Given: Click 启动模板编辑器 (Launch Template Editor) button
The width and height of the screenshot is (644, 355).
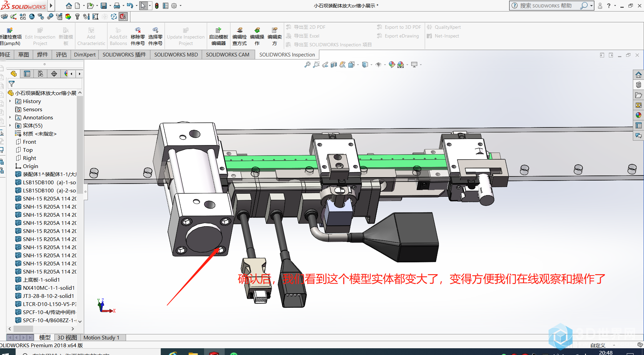Looking at the screenshot, I should (219, 36).
